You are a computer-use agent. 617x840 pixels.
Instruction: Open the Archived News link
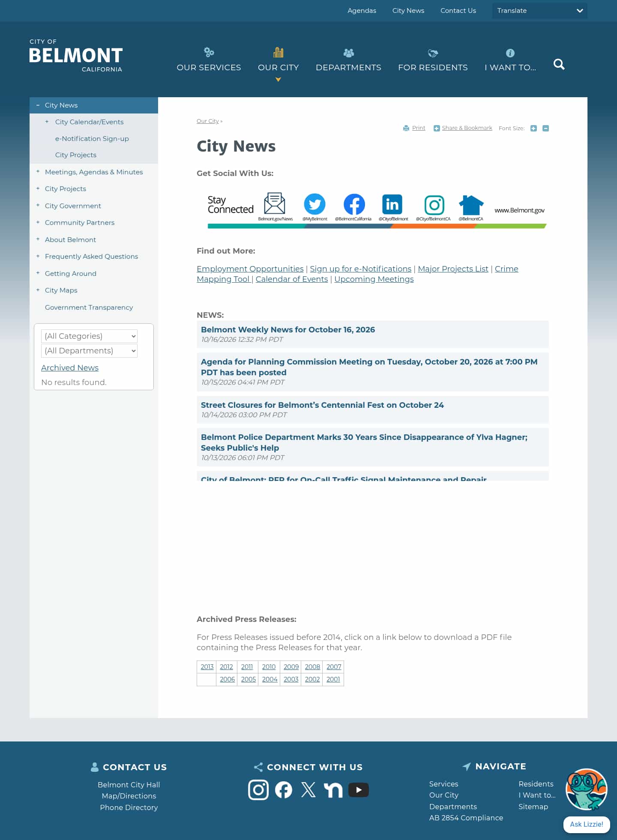(70, 368)
